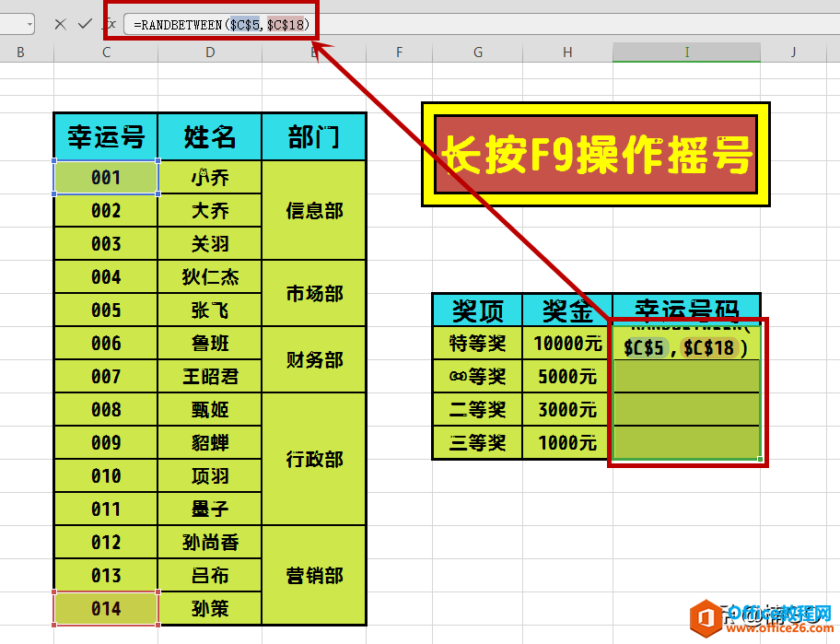This screenshot has height=644, width=840.
Task: Click the name cell 顶羽
Action: (x=210, y=475)
